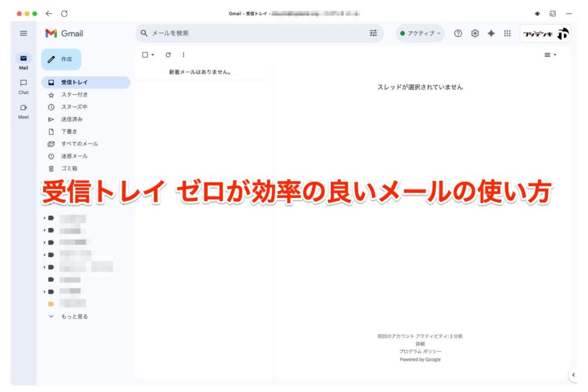Viewport: 588px width, 392px height.
Task: Expand the fourth blurred label
Action: (x=44, y=255)
